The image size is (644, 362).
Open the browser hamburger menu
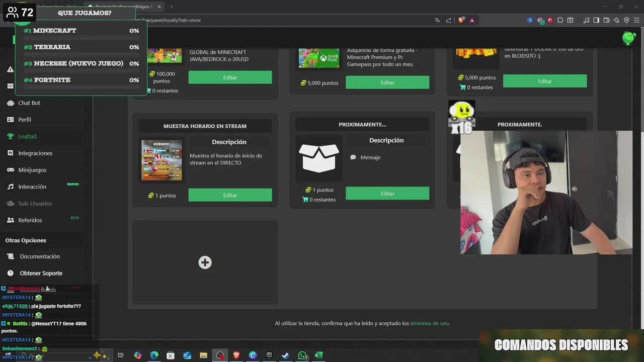636,20
